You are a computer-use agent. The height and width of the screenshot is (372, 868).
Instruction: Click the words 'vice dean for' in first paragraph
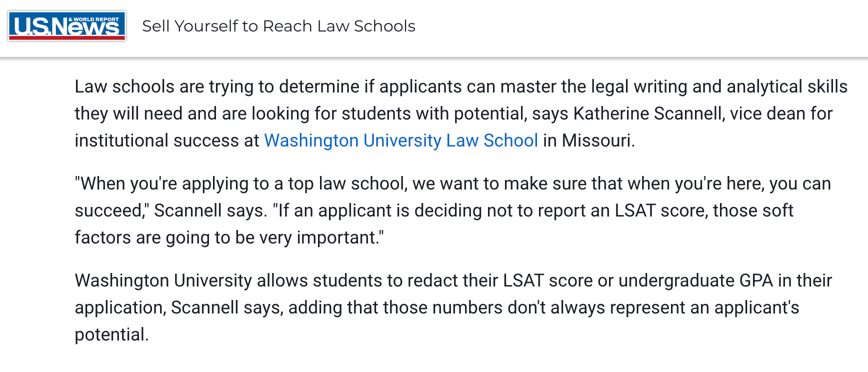click(781, 113)
